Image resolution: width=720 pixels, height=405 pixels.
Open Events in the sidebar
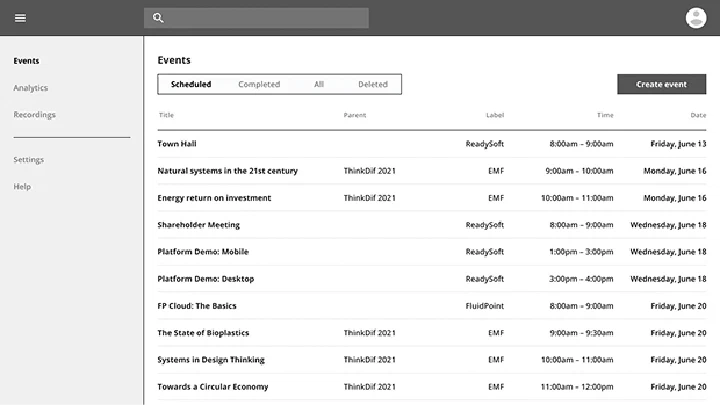click(26, 61)
